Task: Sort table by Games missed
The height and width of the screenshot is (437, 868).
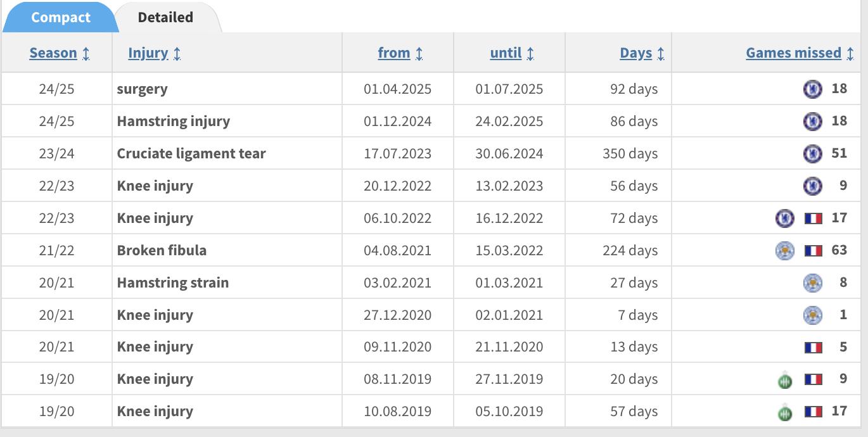Action: click(793, 53)
